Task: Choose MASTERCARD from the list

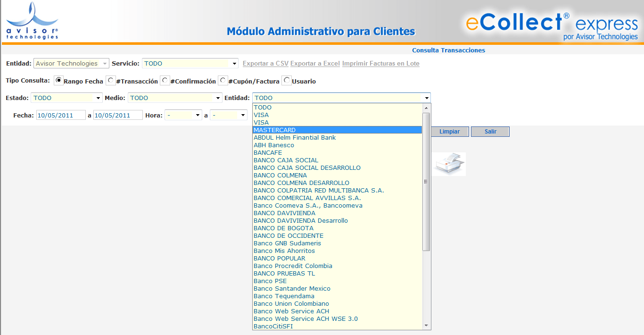Action: 338,130
